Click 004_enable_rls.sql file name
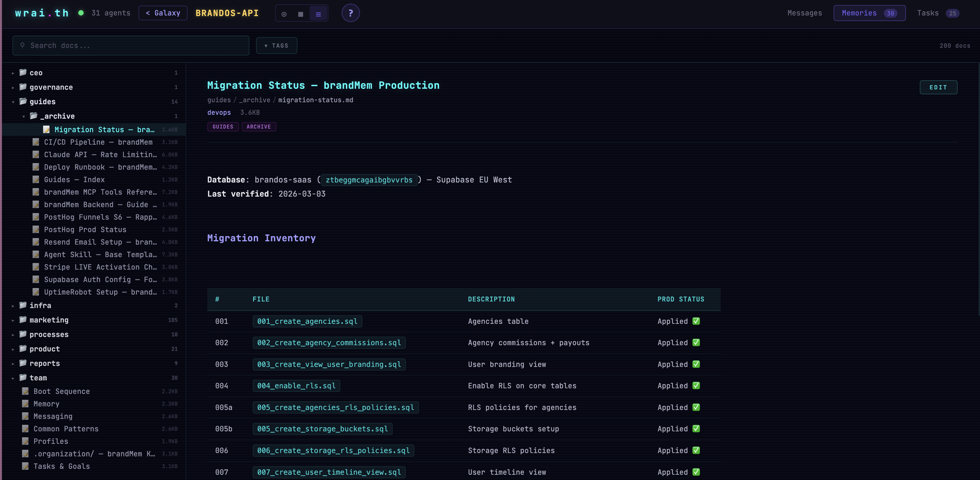The width and height of the screenshot is (980, 480). click(296, 386)
